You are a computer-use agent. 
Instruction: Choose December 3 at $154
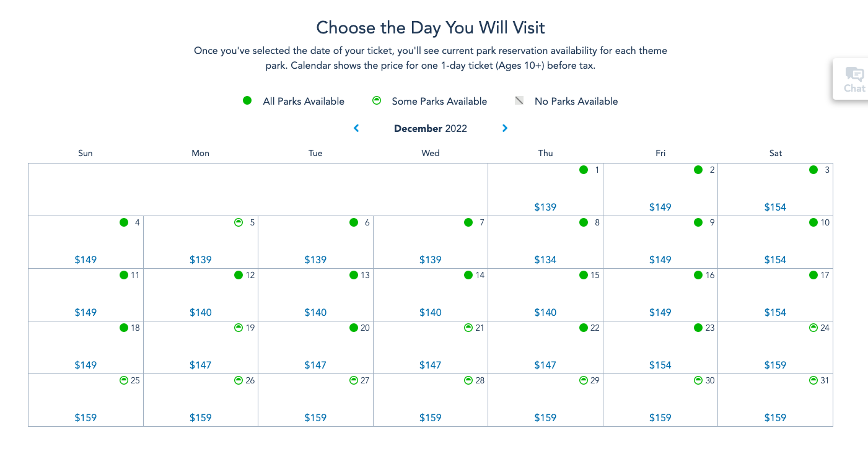pos(775,190)
